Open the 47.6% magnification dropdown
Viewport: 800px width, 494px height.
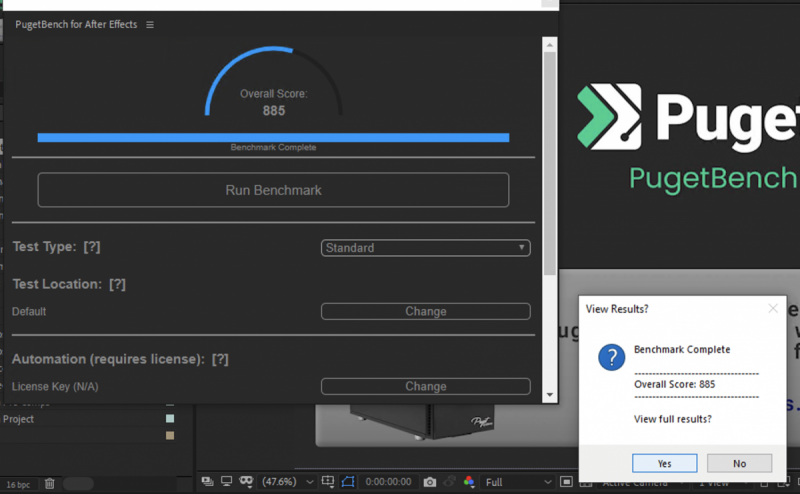[287, 482]
